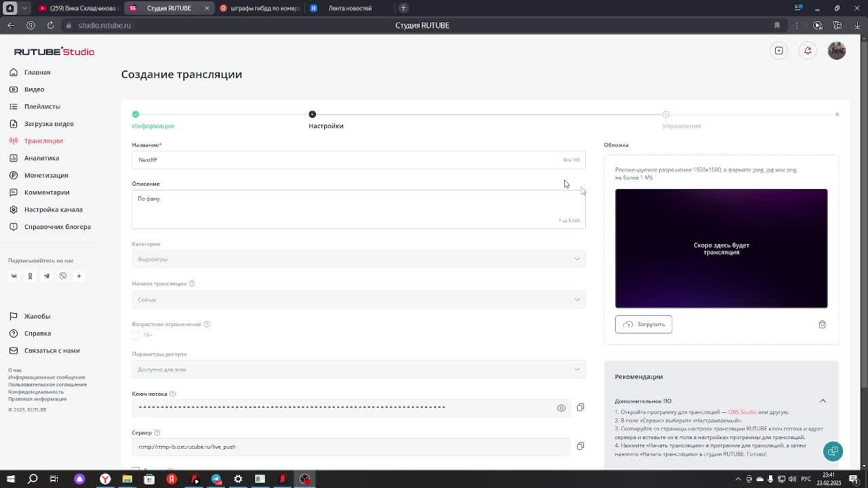Show info tooltip for Сервер
The width and height of the screenshot is (868, 488).
click(x=157, y=432)
